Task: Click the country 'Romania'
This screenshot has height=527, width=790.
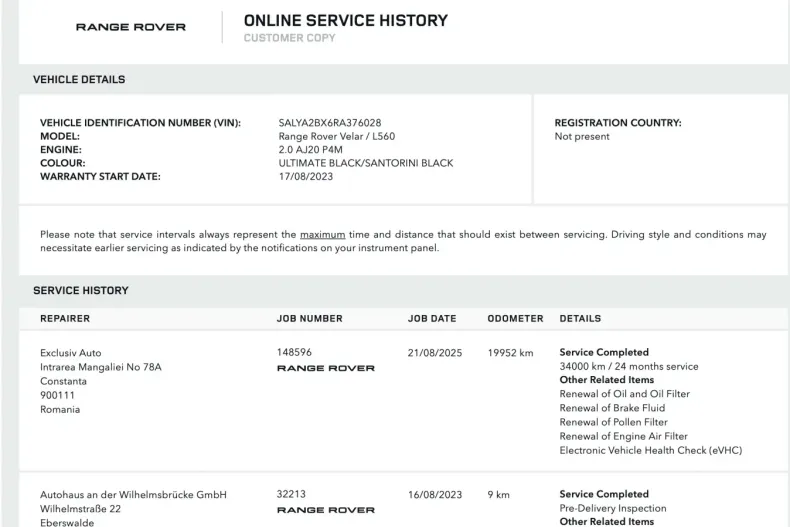Action: tap(60, 410)
